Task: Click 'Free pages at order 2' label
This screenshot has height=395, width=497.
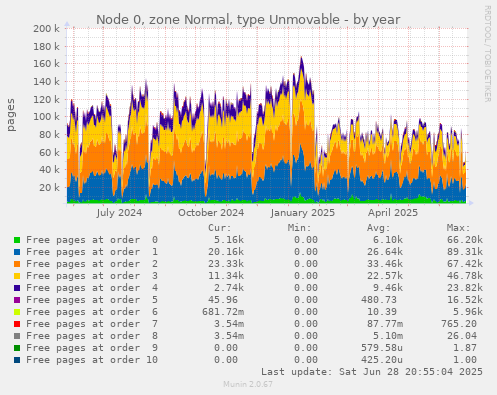Action: click(92, 264)
